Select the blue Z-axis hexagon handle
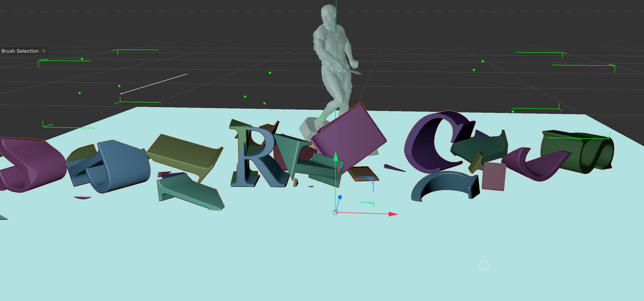644x301 pixels. pos(340,197)
